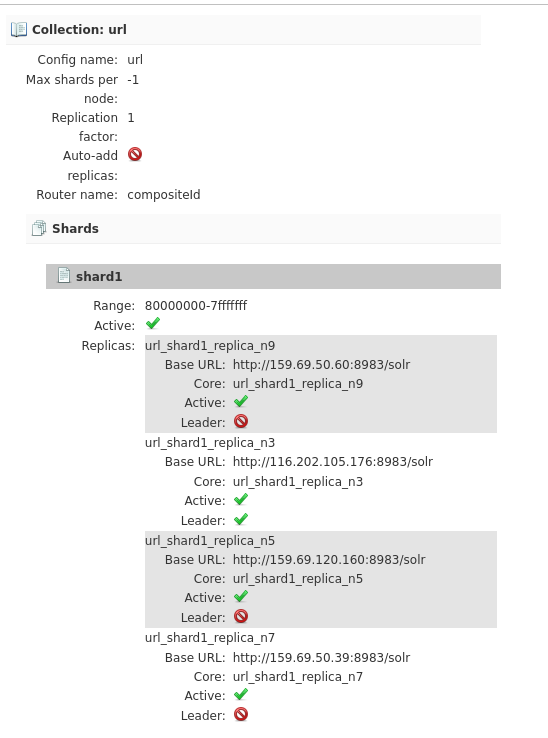548x738 pixels.
Task: Open the Base URL http://159.69.120.160:8983/solr
Action: point(329,560)
